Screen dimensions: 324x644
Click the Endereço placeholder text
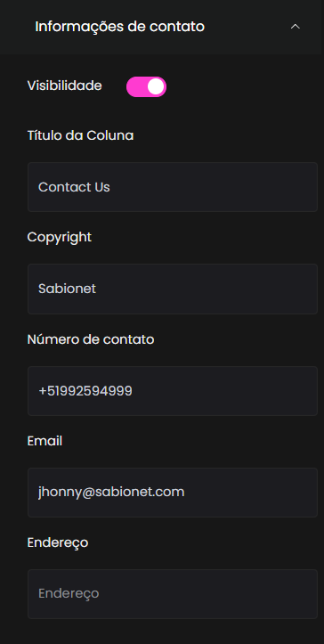point(69,594)
